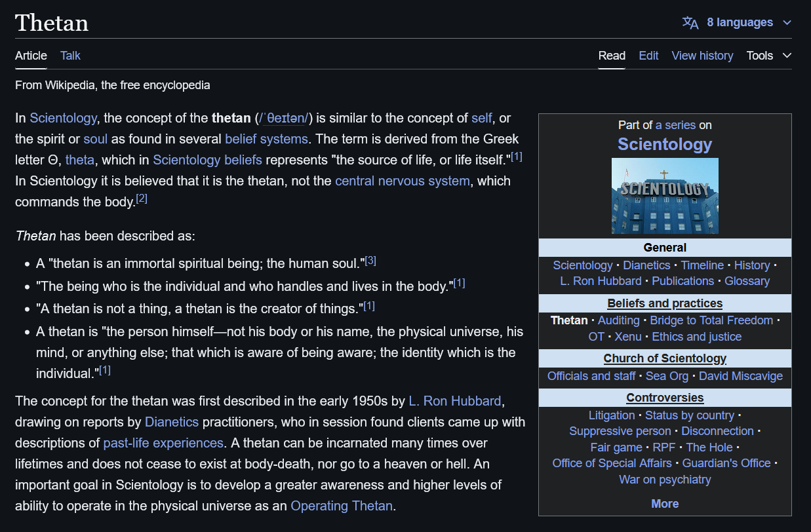Select the Article tab
The image size is (811, 532).
[31, 56]
